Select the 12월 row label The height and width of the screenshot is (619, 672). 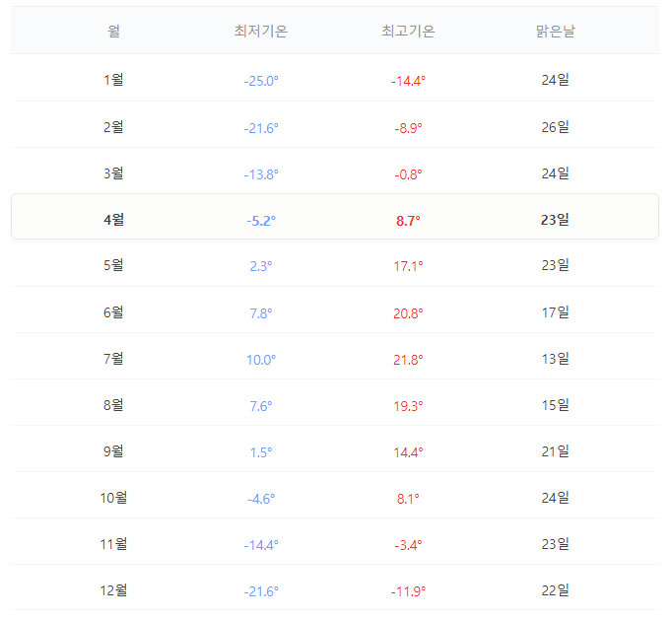pyautogui.click(x=113, y=589)
